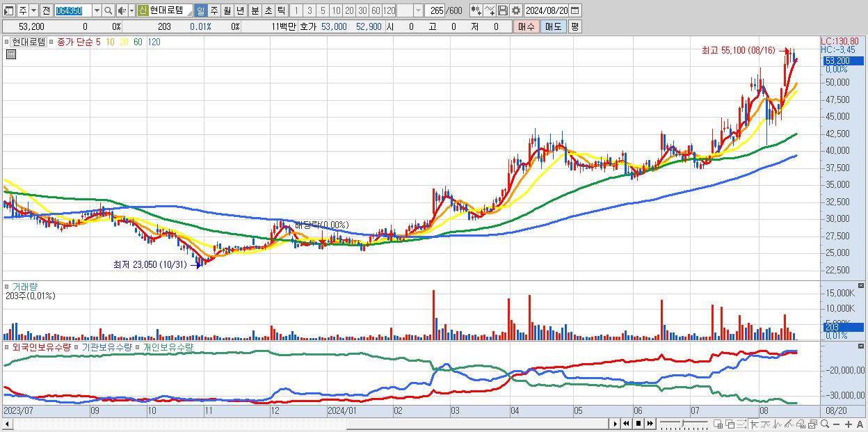Click the play button on chart scroll bar
The height and width of the screenshot is (432, 868).
pyautogui.click(x=616, y=424)
